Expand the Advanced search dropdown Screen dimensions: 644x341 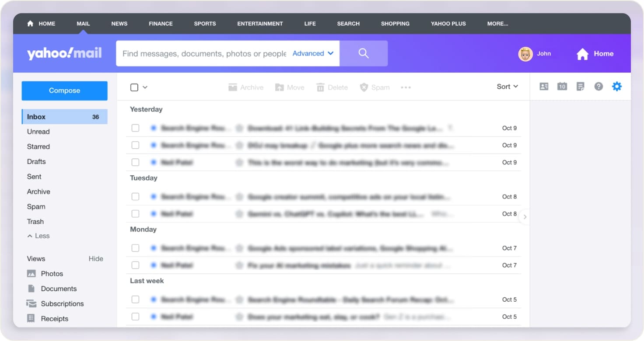point(312,53)
